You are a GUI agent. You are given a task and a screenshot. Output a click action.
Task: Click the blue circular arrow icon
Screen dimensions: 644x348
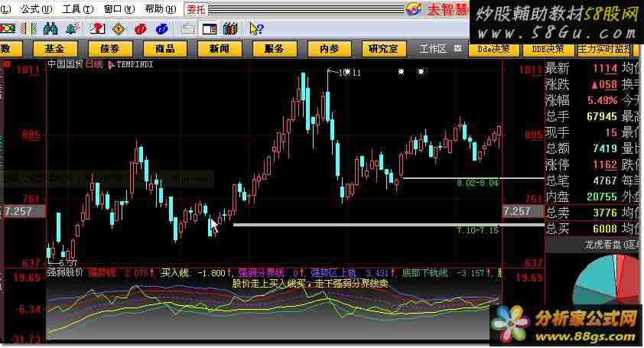click(162, 29)
